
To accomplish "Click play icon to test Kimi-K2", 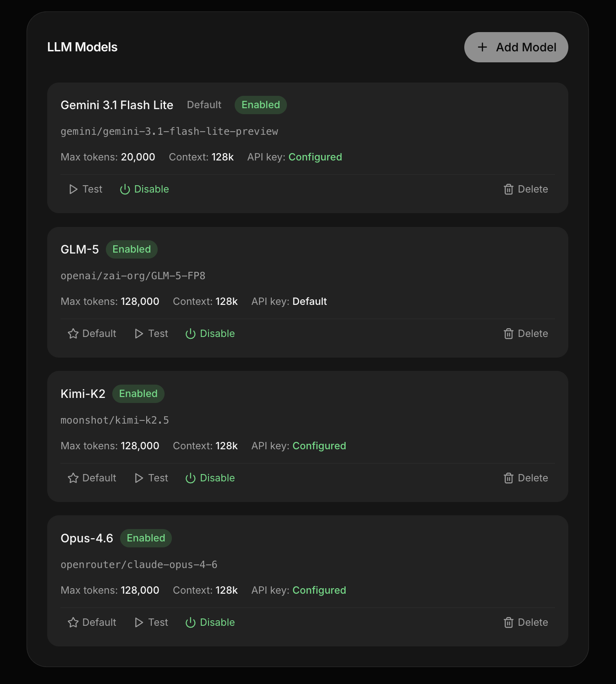I will pos(139,478).
